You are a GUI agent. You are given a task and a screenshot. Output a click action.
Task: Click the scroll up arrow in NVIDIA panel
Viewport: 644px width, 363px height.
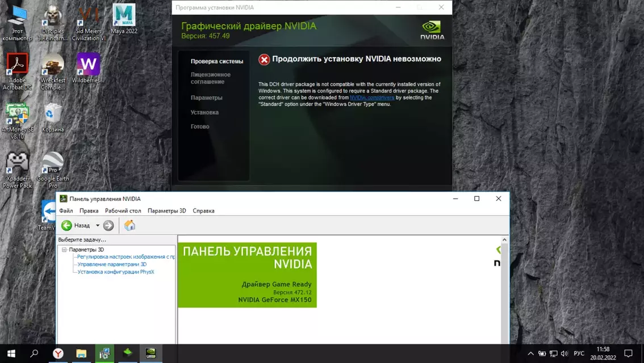click(504, 239)
